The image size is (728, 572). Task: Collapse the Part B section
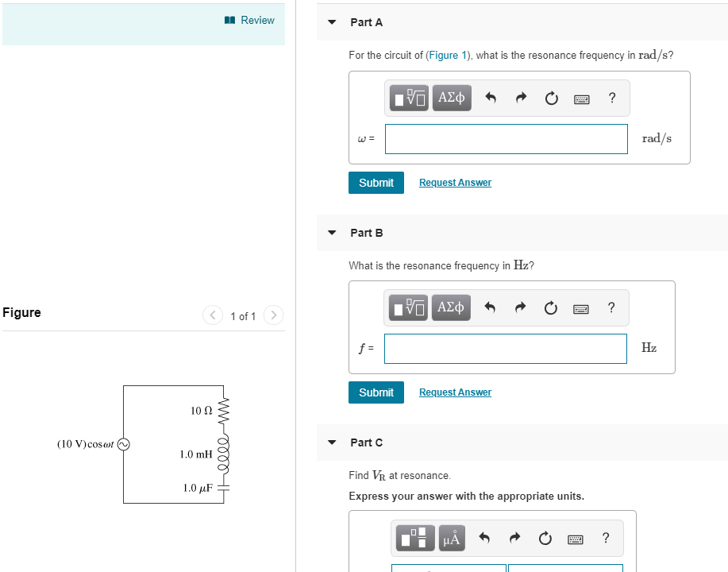(331, 233)
